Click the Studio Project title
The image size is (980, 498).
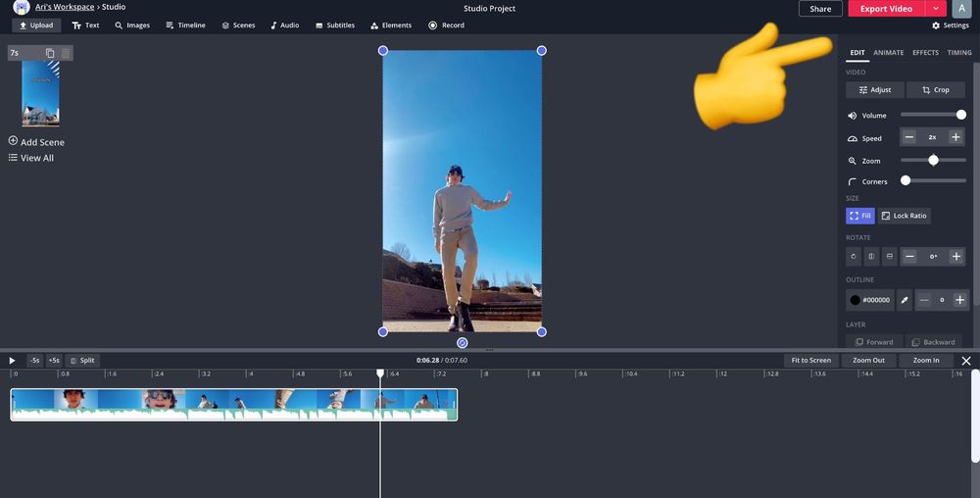coord(489,9)
